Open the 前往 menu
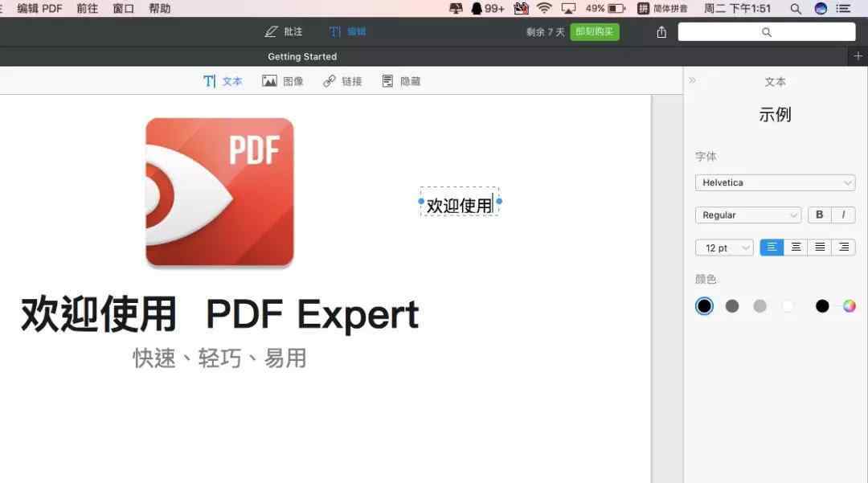 tap(88, 8)
